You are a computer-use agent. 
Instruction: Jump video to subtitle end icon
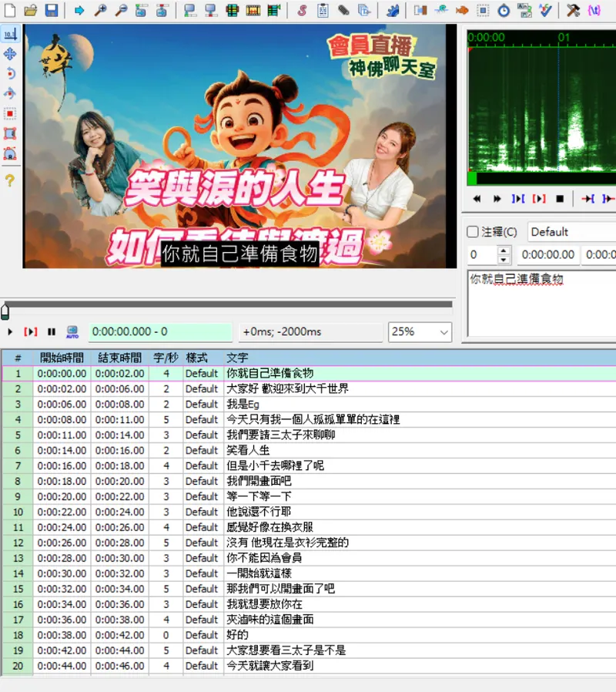162,10
